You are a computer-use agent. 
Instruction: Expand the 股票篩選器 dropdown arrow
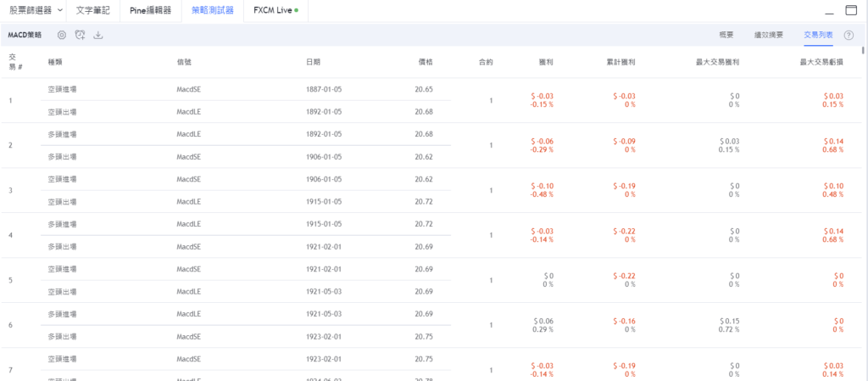(x=59, y=11)
